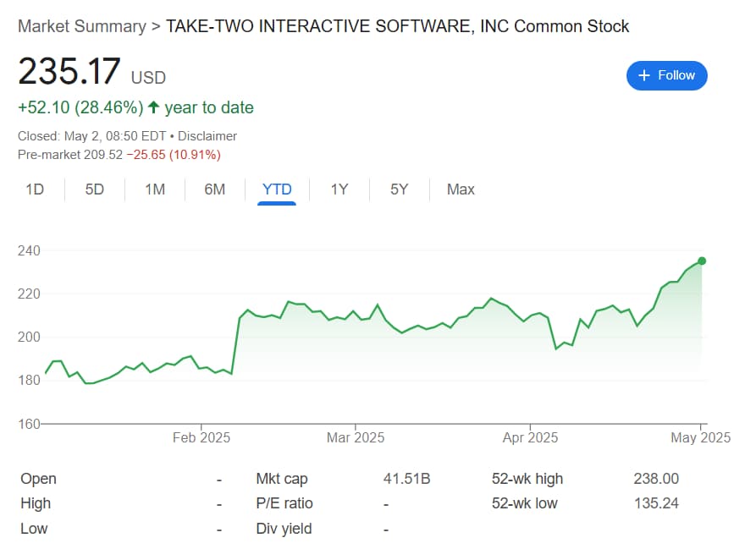Screen dimensions: 756x549
Task: Click the Mkt cap value 41.51B
Action: pyautogui.click(x=408, y=478)
